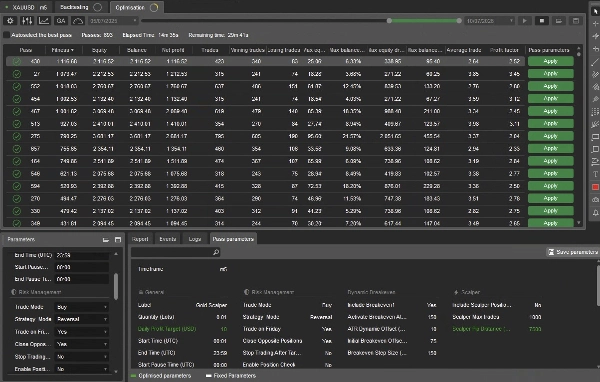Open the optimisation parameters sliders icon

(27, 21)
